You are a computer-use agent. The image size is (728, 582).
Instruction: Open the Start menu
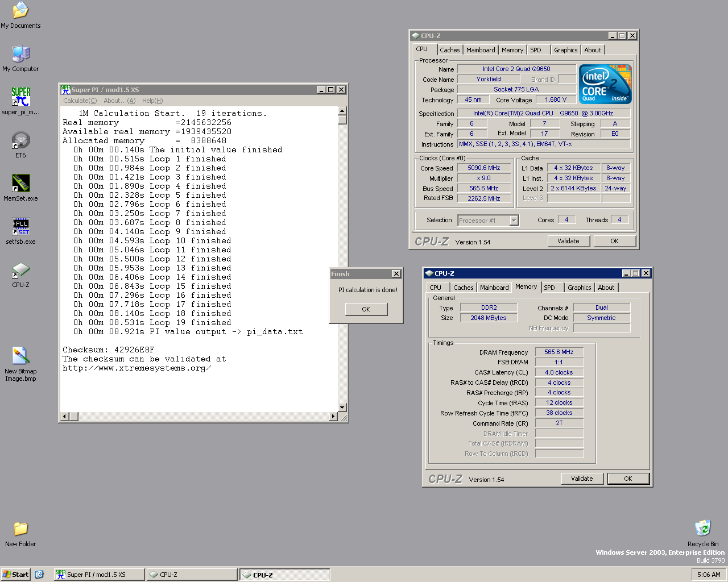(15, 575)
